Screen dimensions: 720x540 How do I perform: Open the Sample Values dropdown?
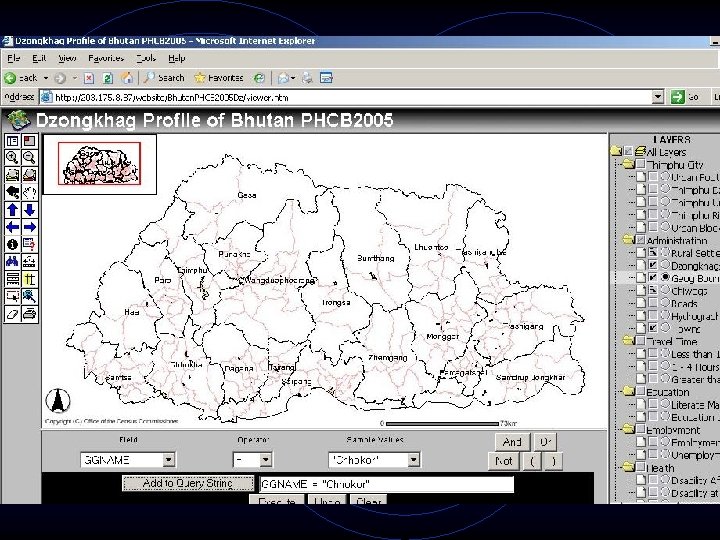coord(413,460)
